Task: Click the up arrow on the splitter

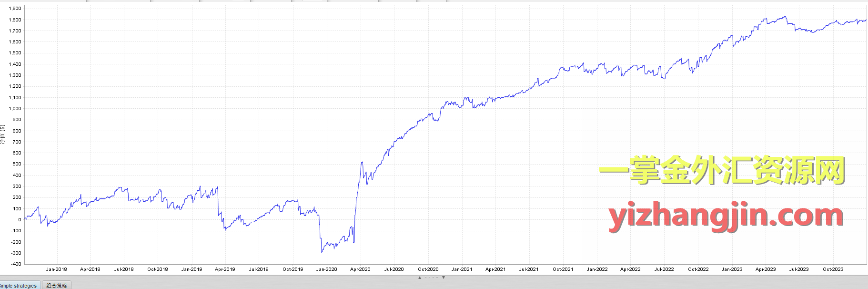Action: 420,278
